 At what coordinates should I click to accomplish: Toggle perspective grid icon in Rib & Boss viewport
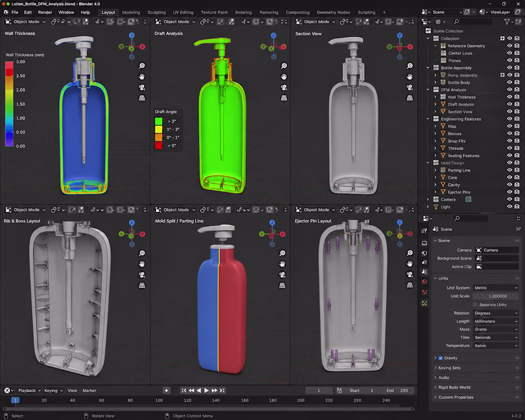coord(142,285)
